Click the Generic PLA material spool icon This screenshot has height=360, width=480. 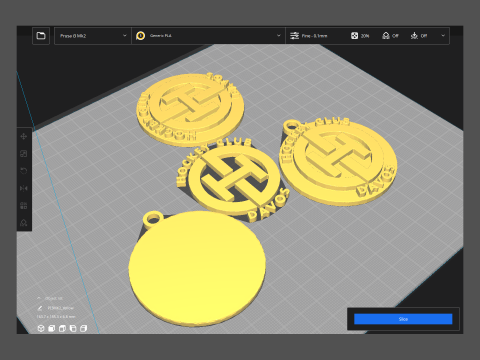tap(141, 36)
